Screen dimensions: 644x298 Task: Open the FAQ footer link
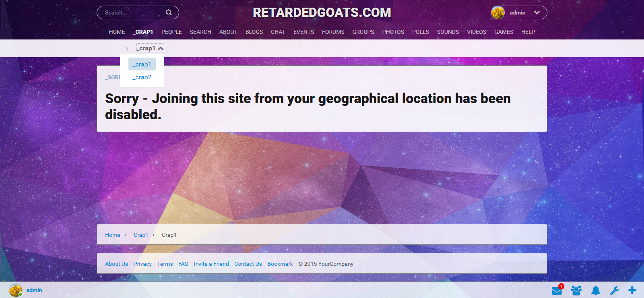click(x=184, y=264)
